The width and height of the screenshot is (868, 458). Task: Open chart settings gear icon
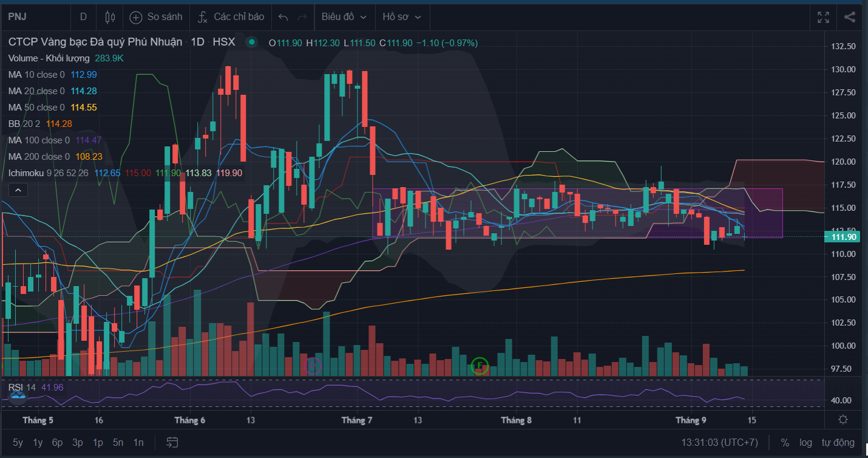point(843,420)
